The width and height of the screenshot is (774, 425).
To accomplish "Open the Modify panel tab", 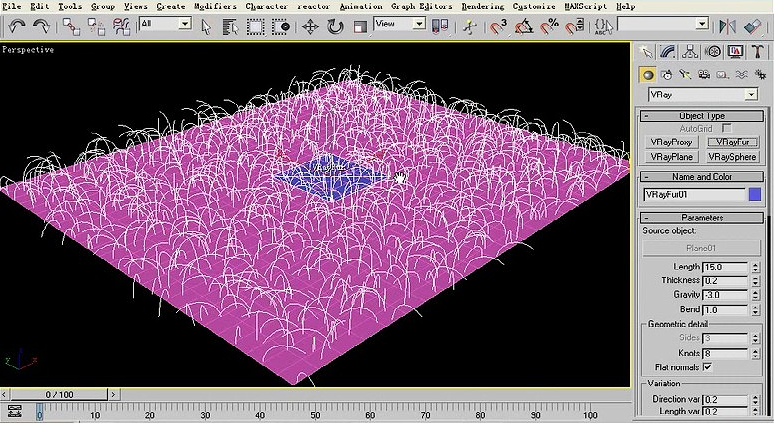I will coord(669,52).
